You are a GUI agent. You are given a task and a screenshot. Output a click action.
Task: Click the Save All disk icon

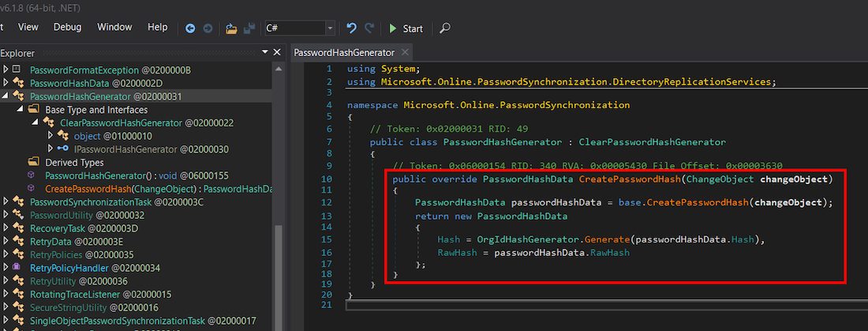pyautogui.click(x=249, y=28)
